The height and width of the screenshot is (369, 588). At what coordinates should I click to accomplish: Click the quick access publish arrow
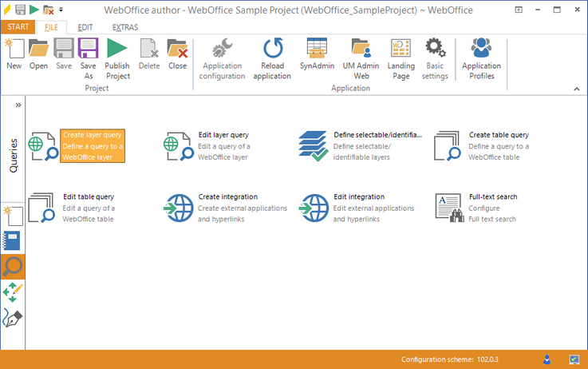pyautogui.click(x=34, y=10)
